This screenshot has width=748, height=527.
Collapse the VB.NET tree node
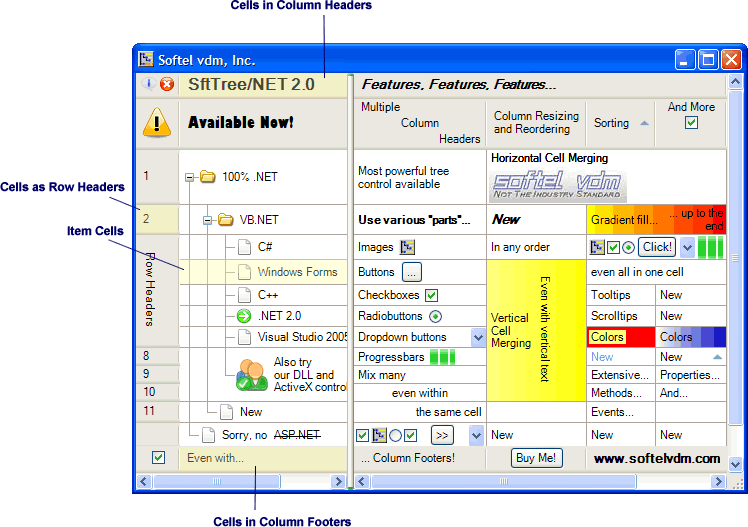click(207, 220)
